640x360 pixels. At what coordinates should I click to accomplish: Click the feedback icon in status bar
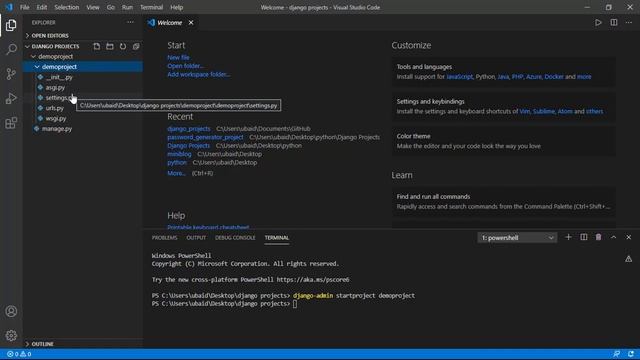pos(617,354)
